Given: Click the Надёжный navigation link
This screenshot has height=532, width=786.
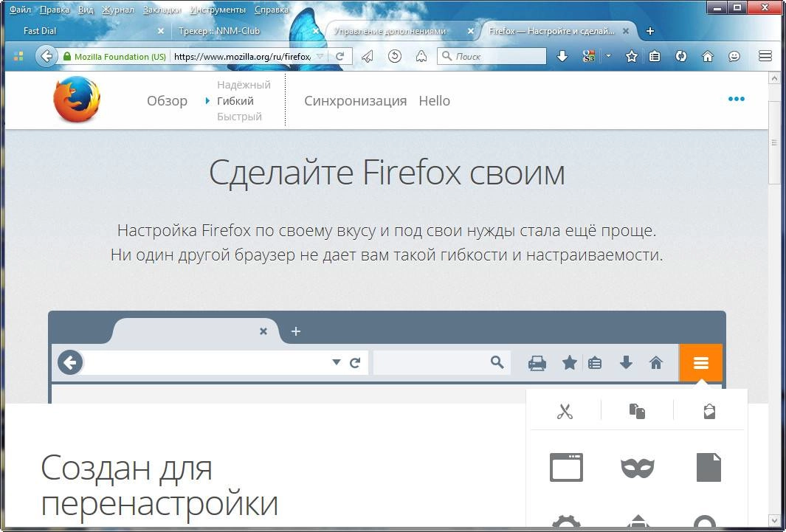Looking at the screenshot, I should pos(244,85).
